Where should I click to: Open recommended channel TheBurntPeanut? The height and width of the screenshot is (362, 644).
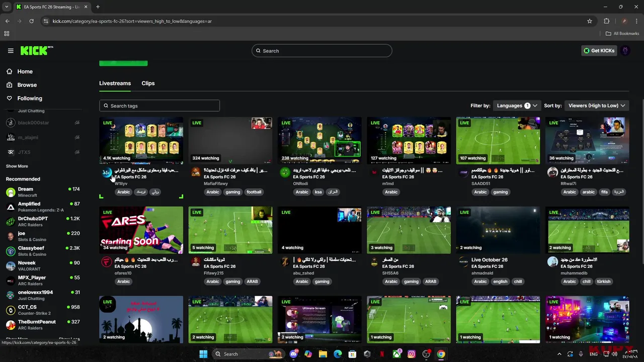[x=43, y=324]
